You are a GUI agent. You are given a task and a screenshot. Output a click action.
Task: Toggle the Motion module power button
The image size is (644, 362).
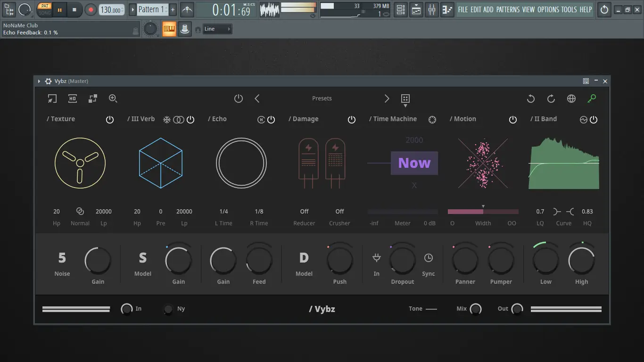[513, 119]
